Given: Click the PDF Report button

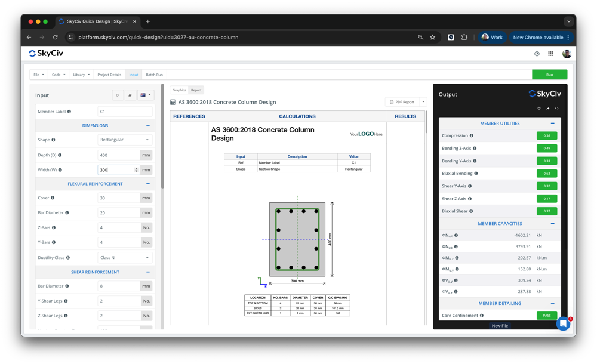Looking at the screenshot, I should [x=402, y=102].
